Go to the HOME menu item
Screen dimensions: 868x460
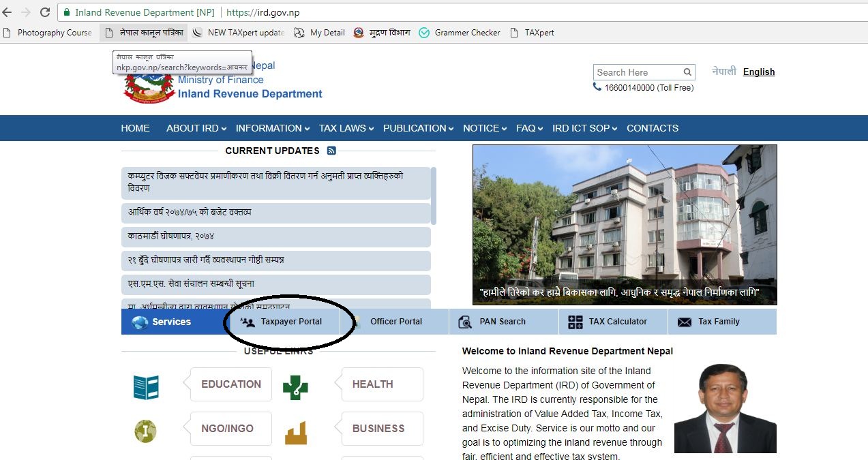135,128
